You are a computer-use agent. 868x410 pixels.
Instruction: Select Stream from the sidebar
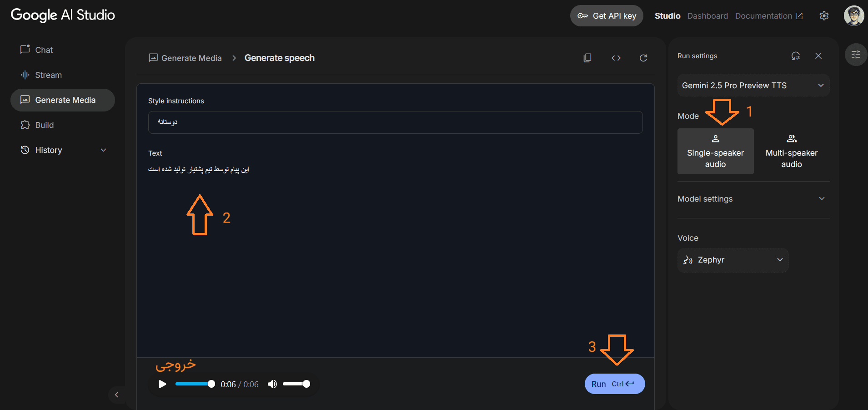(x=48, y=75)
